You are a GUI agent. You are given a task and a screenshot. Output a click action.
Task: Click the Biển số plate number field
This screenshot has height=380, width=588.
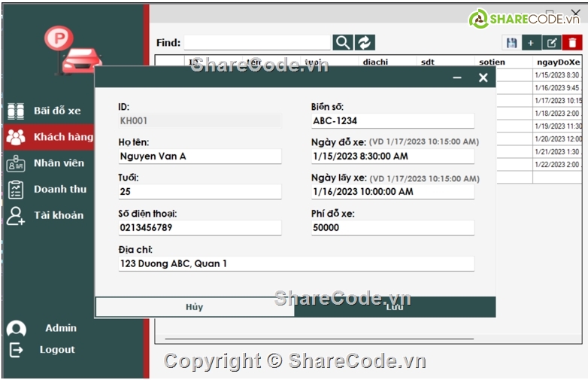tap(392, 121)
